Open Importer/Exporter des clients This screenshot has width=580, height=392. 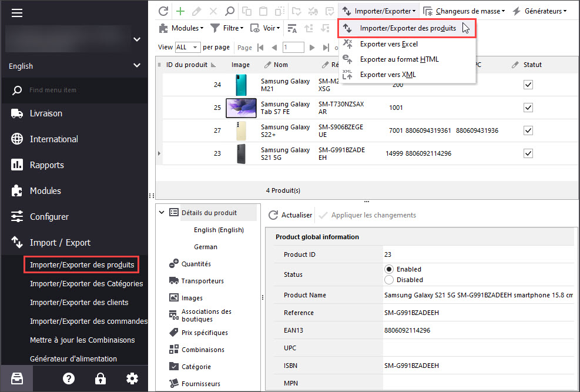79,303
